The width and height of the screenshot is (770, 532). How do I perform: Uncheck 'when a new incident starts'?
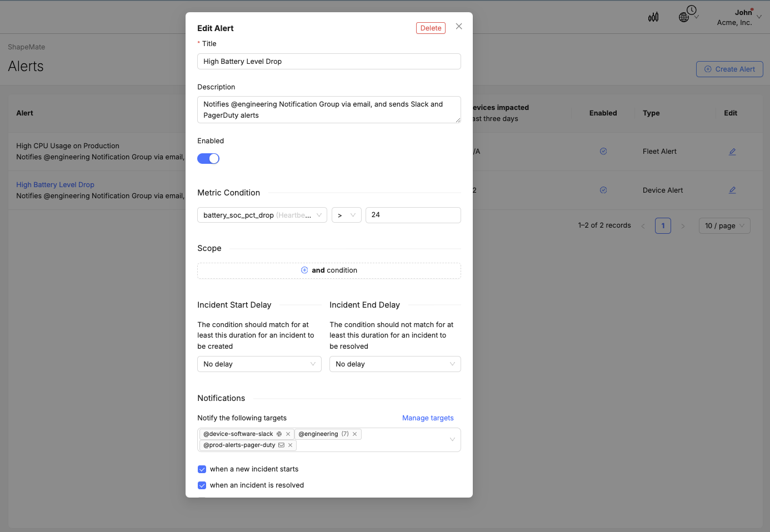(x=202, y=469)
